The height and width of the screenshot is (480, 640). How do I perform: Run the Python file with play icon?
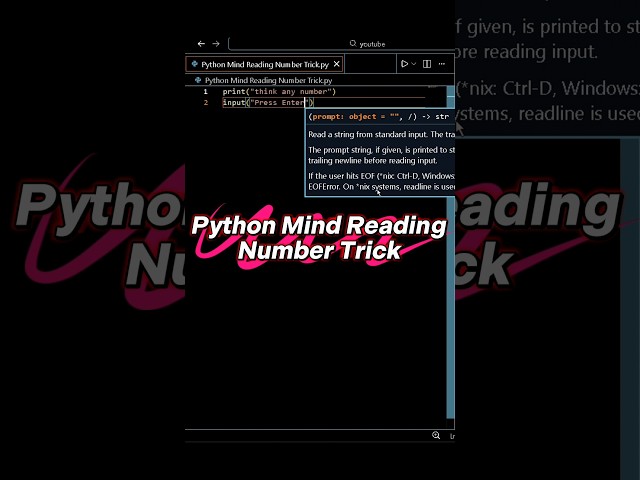coord(404,64)
